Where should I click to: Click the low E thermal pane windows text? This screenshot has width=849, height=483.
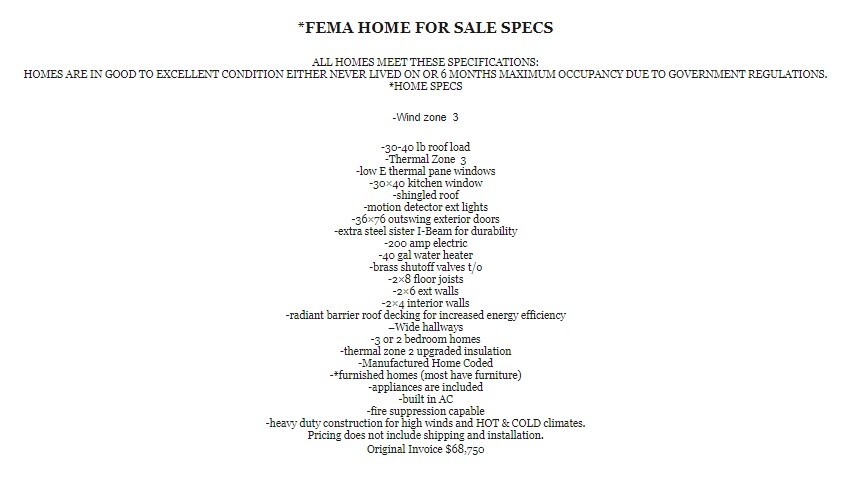click(426, 171)
